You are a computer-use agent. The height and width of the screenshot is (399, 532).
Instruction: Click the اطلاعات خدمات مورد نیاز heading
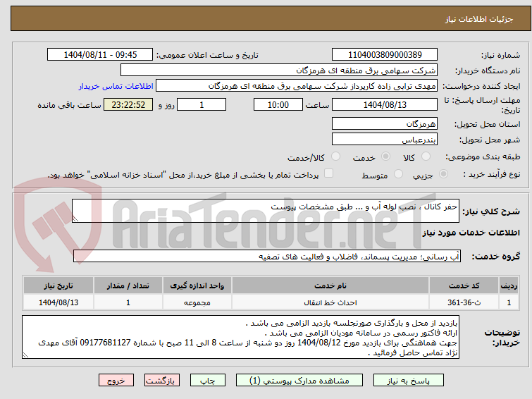471,233
